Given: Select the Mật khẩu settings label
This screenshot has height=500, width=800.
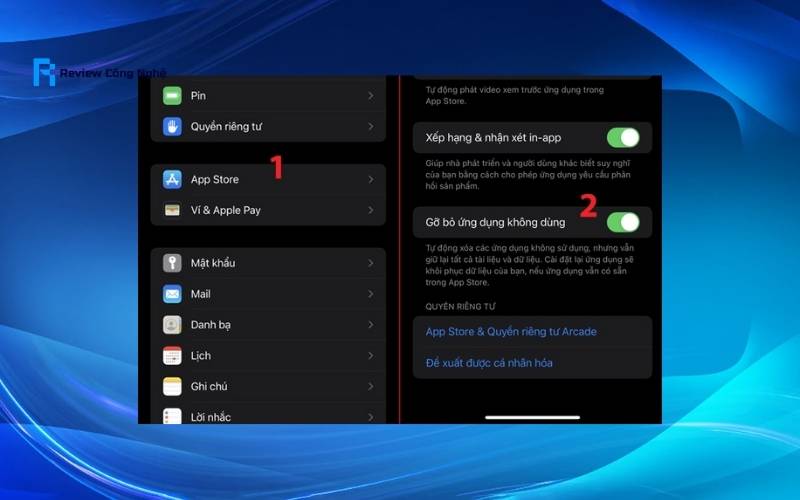Looking at the screenshot, I should click(x=213, y=263).
